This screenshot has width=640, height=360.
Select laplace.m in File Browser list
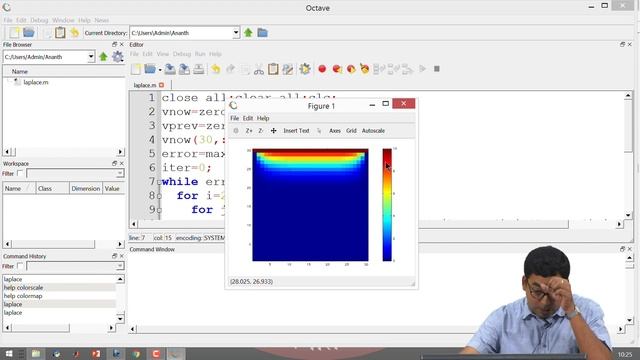point(36,82)
